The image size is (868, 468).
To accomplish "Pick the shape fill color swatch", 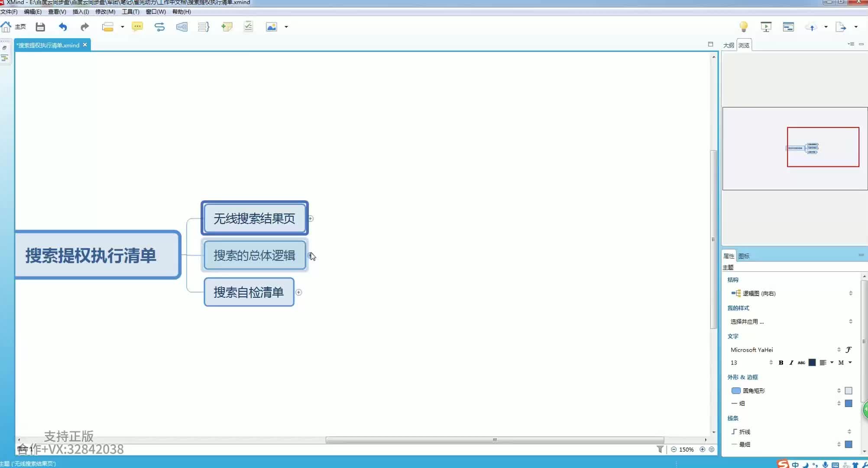I will (x=849, y=390).
